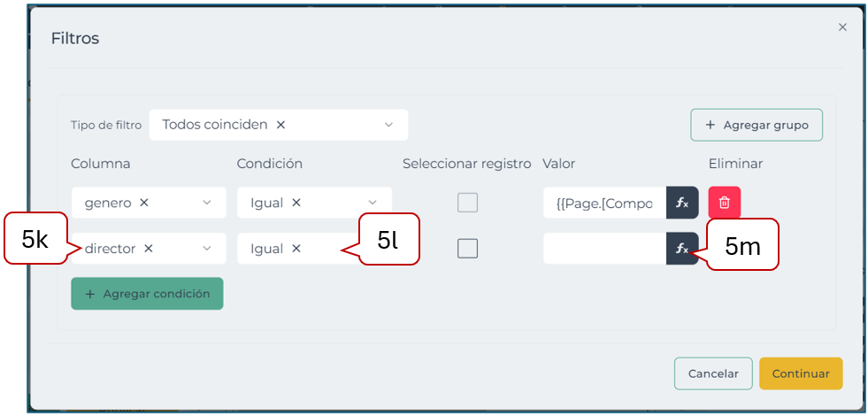868x416 pixels.
Task: Expand the genero column dropdown
Action: pyautogui.click(x=207, y=203)
